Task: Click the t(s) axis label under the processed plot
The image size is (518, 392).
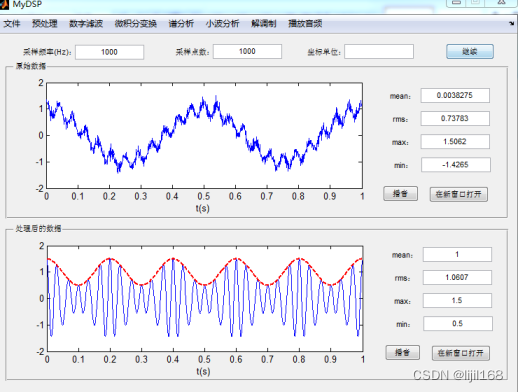Action: point(203,371)
